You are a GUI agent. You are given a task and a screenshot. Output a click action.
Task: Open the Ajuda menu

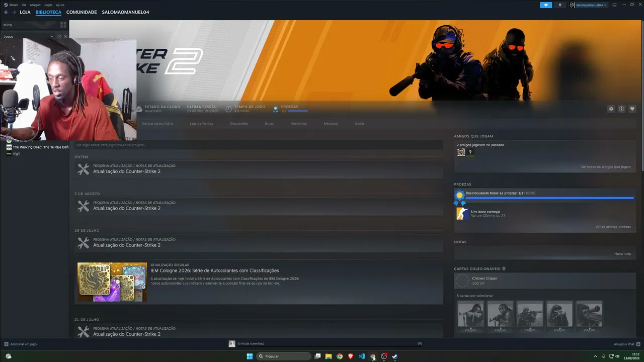[x=60, y=5]
